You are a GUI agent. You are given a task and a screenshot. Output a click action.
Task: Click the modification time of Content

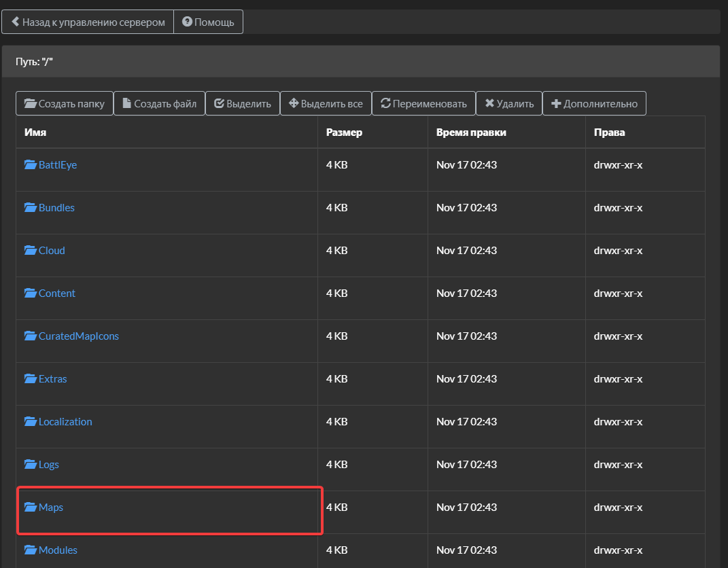click(x=466, y=294)
